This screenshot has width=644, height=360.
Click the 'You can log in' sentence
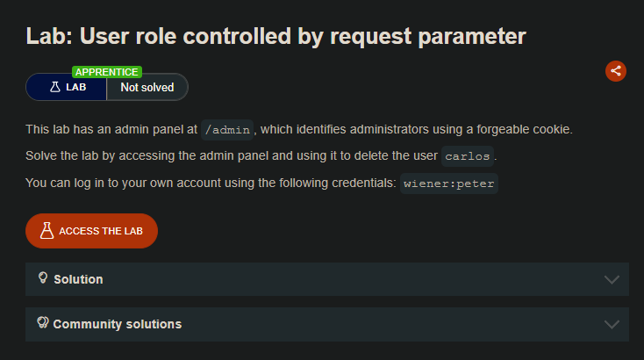pos(211,184)
